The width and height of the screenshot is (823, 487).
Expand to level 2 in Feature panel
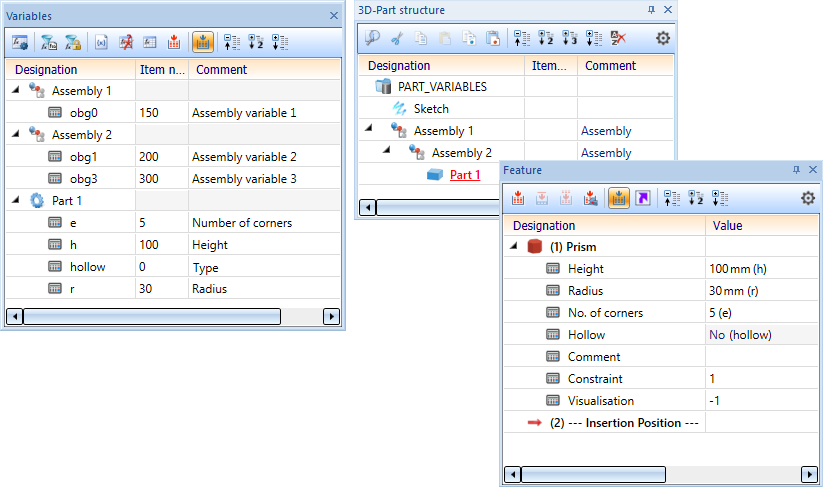pyautogui.click(x=695, y=198)
